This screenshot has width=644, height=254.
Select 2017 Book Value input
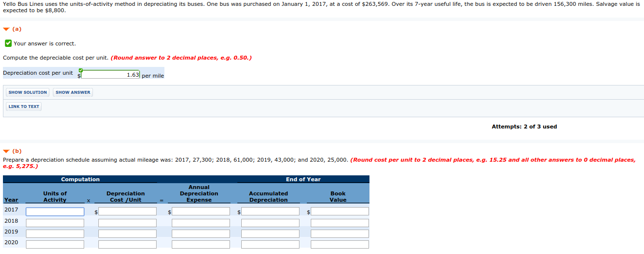(x=340, y=212)
